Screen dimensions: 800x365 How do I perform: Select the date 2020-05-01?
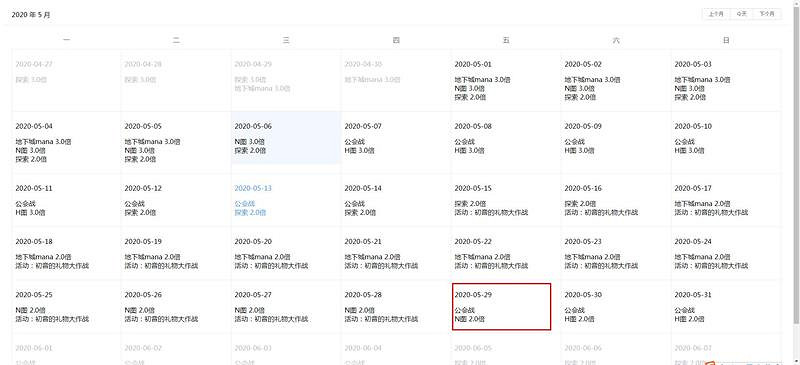click(473, 64)
